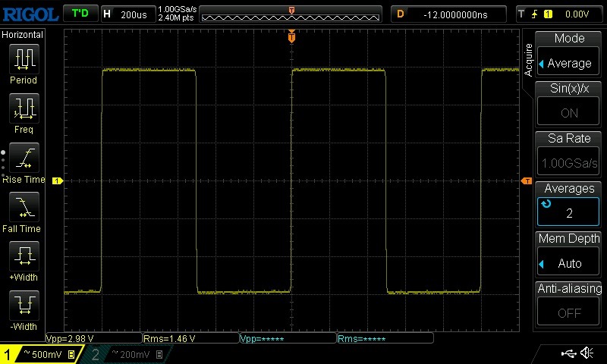The height and width of the screenshot is (364, 607).
Task: Select the channel 1 500mV label
Action: tap(47, 354)
